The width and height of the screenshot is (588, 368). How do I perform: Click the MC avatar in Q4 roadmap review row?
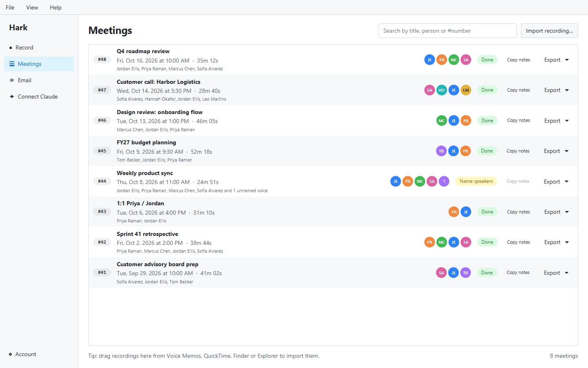click(x=454, y=60)
